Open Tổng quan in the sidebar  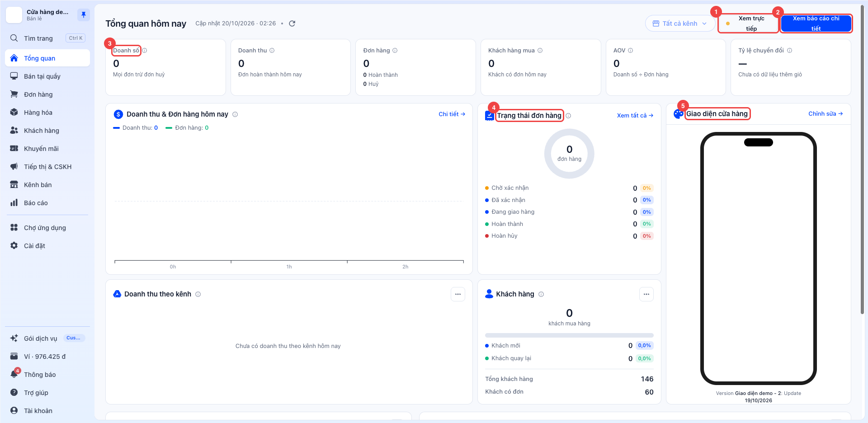(x=47, y=58)
